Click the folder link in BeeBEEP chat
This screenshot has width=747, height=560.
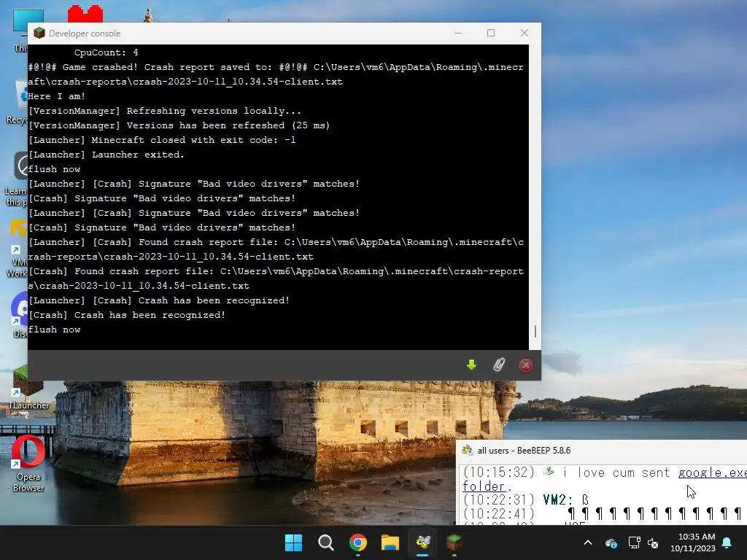484,486
